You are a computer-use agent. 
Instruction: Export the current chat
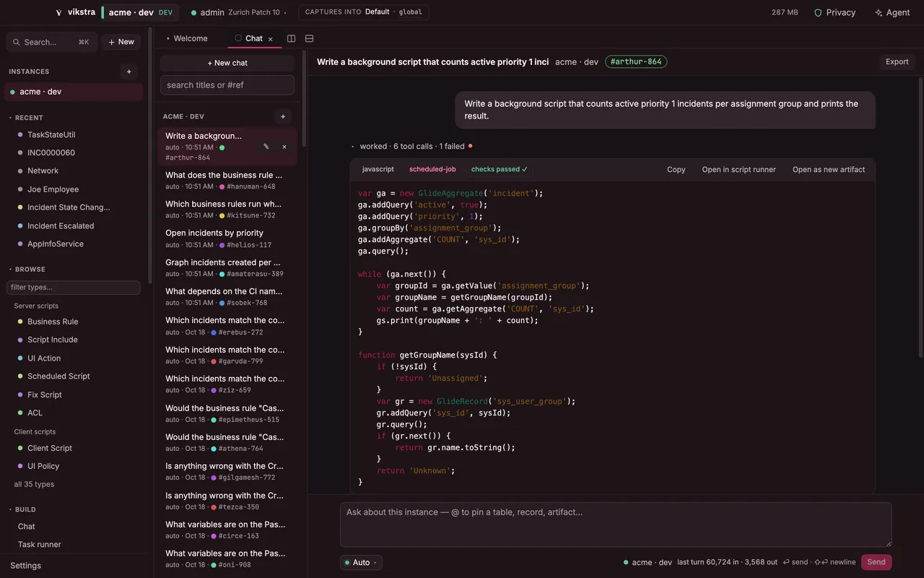tap(897, 61)
